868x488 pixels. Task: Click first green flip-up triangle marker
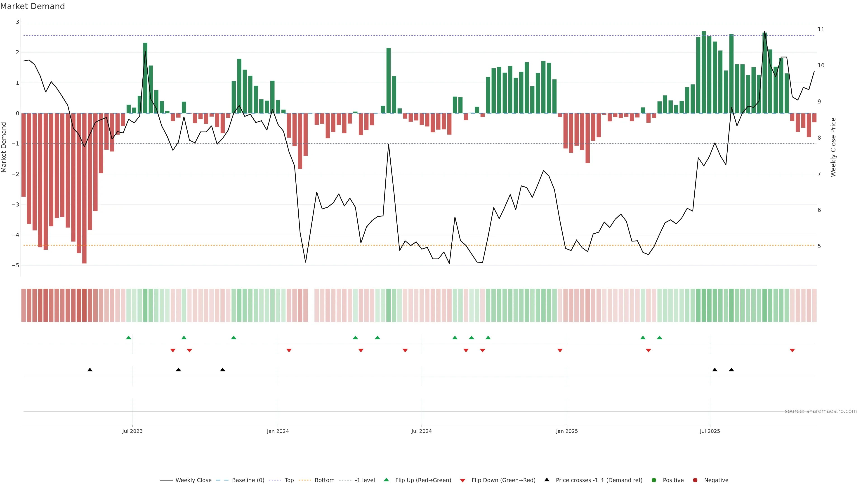point(128,338)
